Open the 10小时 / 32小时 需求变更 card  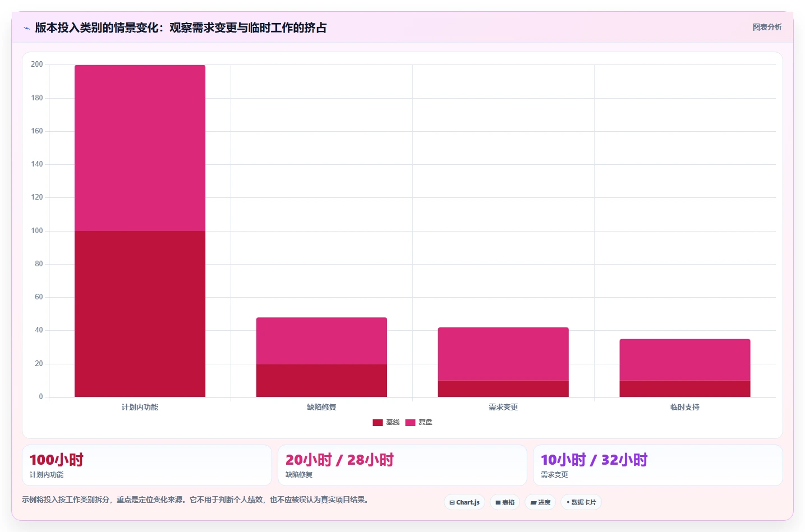point(658,465)
